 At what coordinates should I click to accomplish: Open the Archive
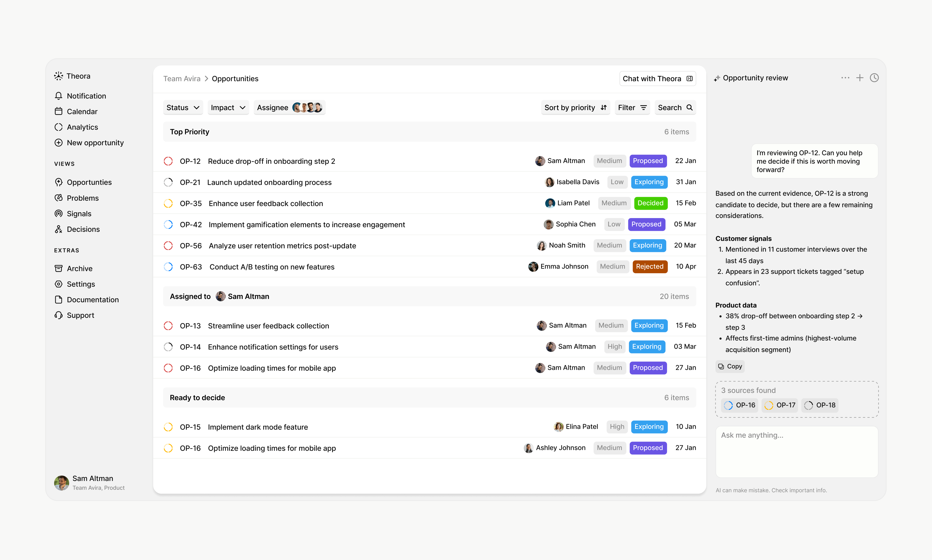(80, 268)
